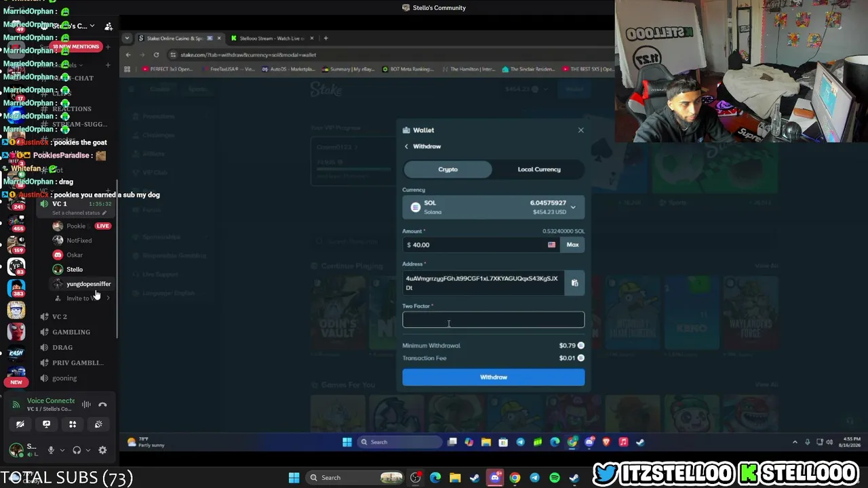Screen dimensions: 868x488
Task: Open Discord activities launcher
Action: 73,424
